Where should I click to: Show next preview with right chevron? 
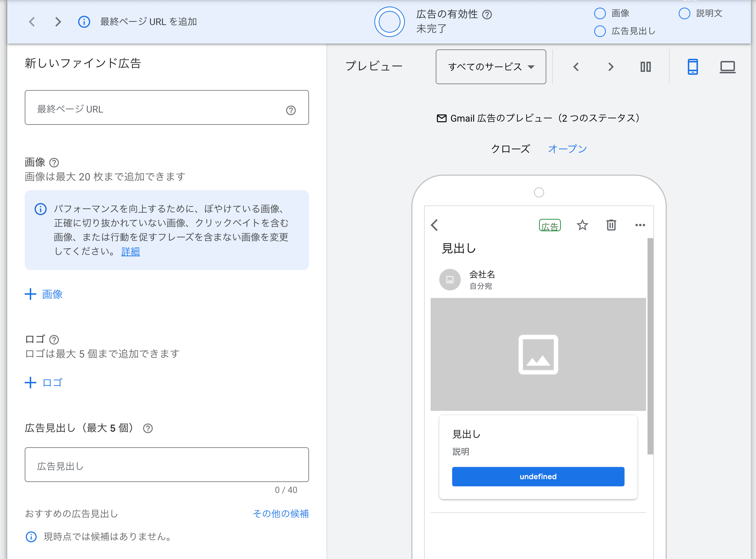tap(611, 67)
